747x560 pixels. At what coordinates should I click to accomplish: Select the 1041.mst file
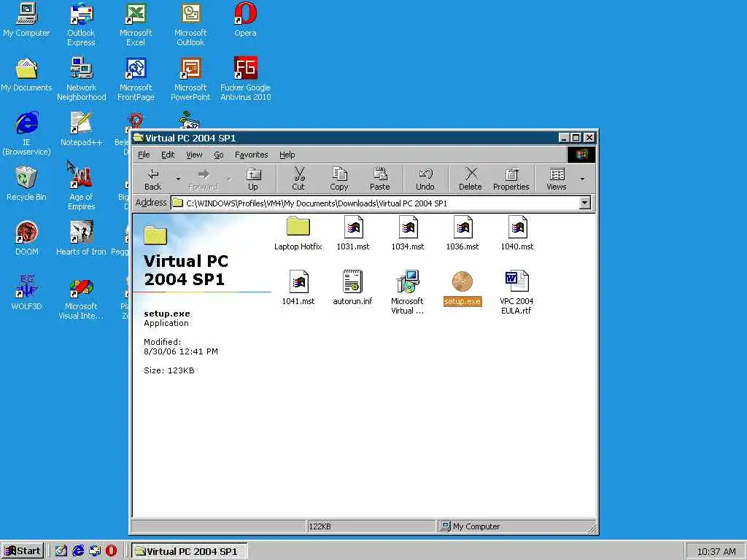pyautogui.click(x=298, y=287)
